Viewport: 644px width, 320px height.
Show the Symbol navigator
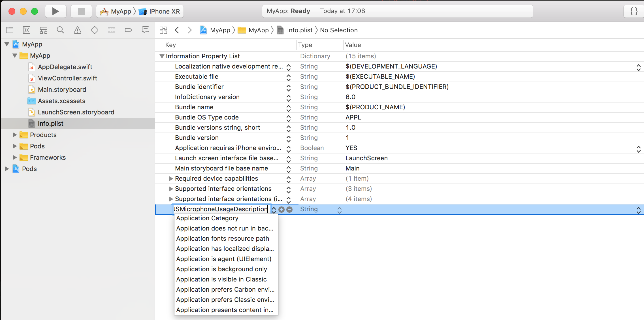point(44,30)
